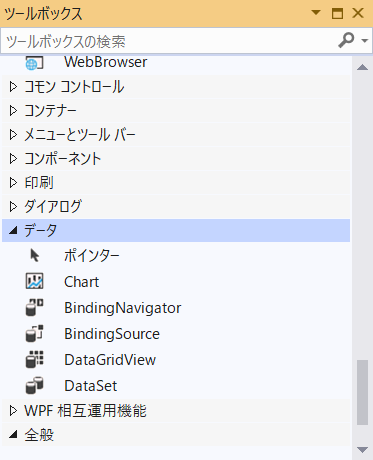Click the コンテナー category label
Screen dimensions: 373x460
click(50, 111)
